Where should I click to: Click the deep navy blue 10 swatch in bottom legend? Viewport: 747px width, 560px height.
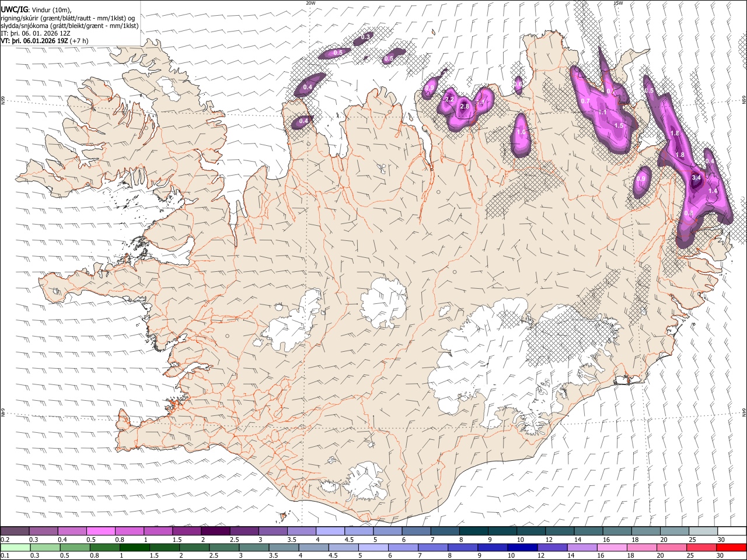point(522,547)
